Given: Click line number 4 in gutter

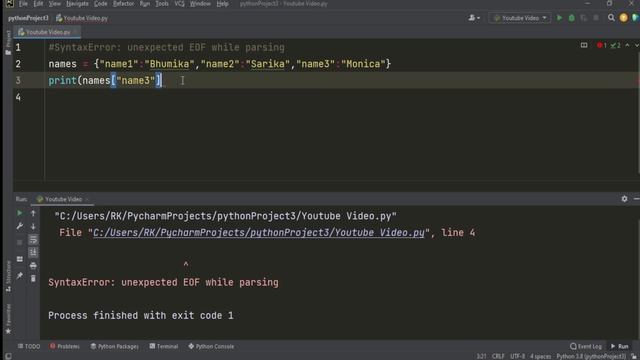Looking at the screenshot, I should click(x=18, y=97).
